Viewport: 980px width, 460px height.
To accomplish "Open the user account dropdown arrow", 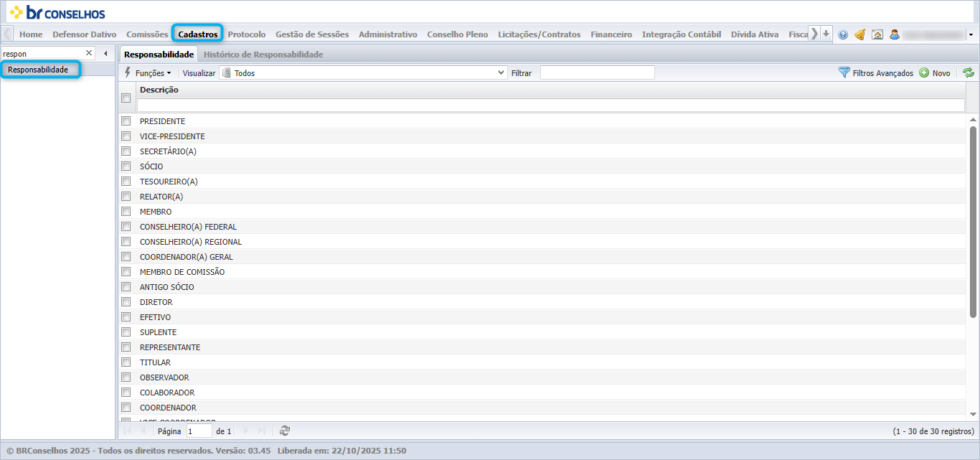I will [971, 34].
